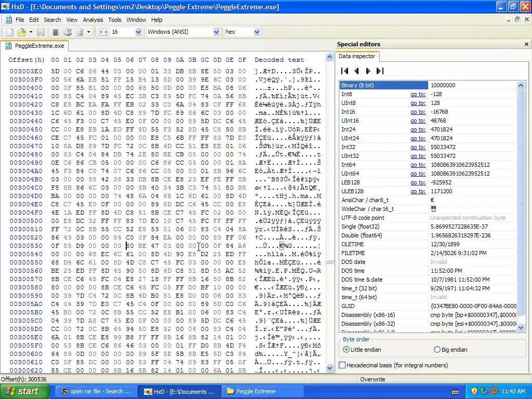
Task: Click the Open file folder icon
Action: coord(22,32)
